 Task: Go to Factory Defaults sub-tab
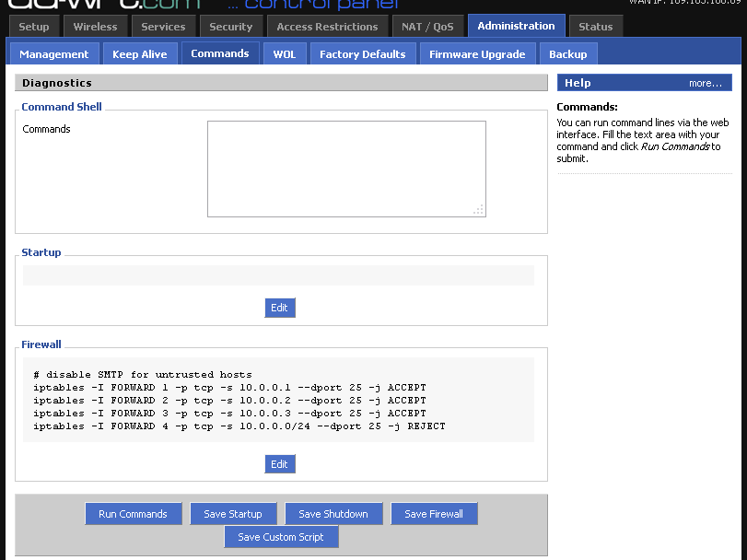point(363,53)
